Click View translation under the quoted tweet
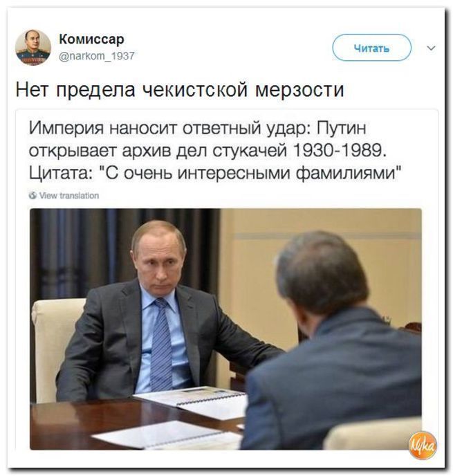Image resolution: width=453 pixels, height=476 pixels. 69,196
